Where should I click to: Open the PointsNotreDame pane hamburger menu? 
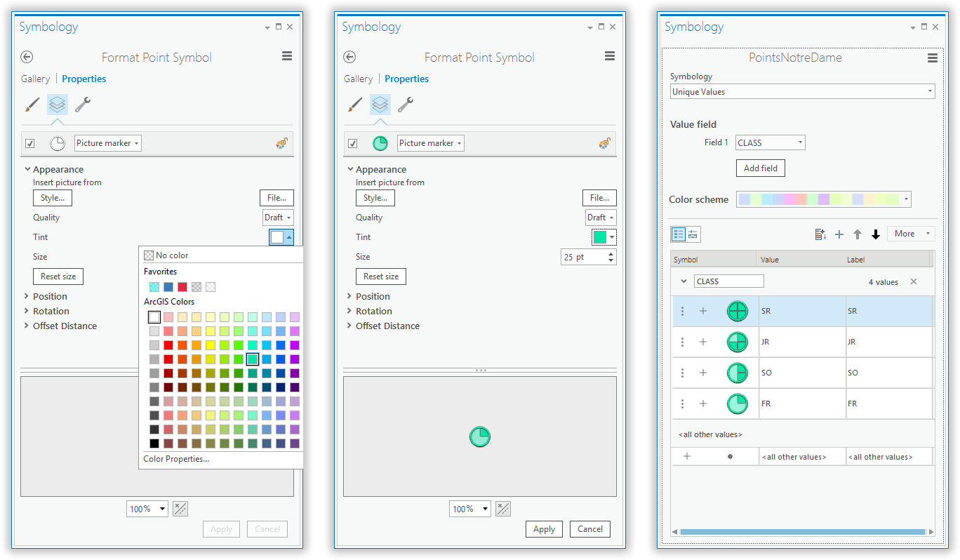click(x=933, y=58)
